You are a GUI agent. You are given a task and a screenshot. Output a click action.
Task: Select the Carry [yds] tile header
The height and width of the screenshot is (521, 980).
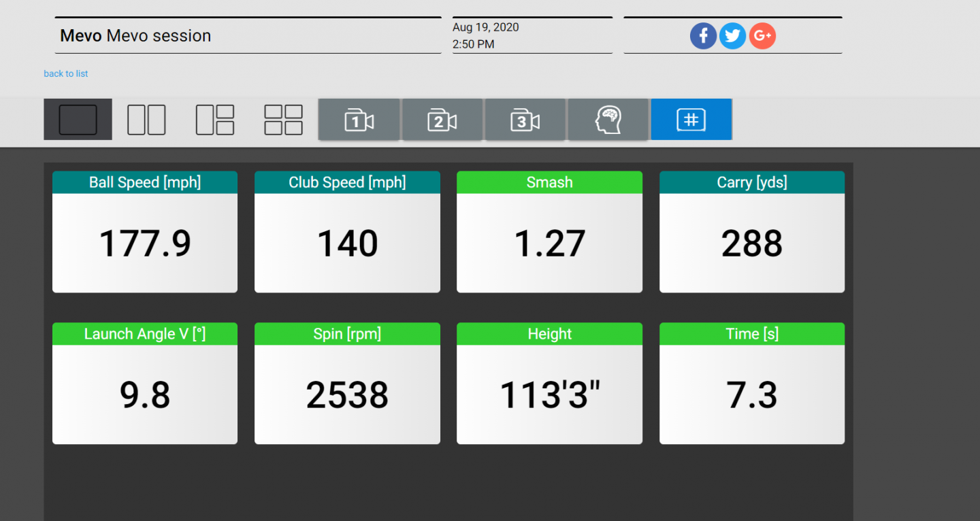coord(752,182)
